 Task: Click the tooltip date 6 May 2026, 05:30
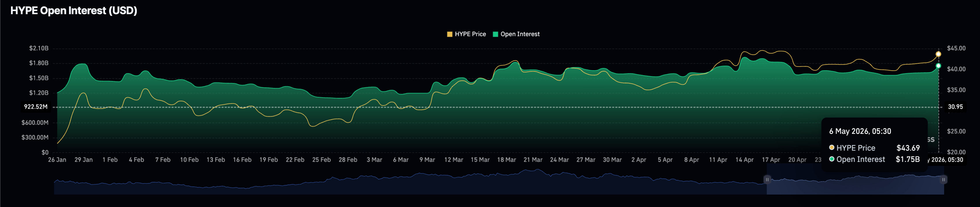coord(860,131)
